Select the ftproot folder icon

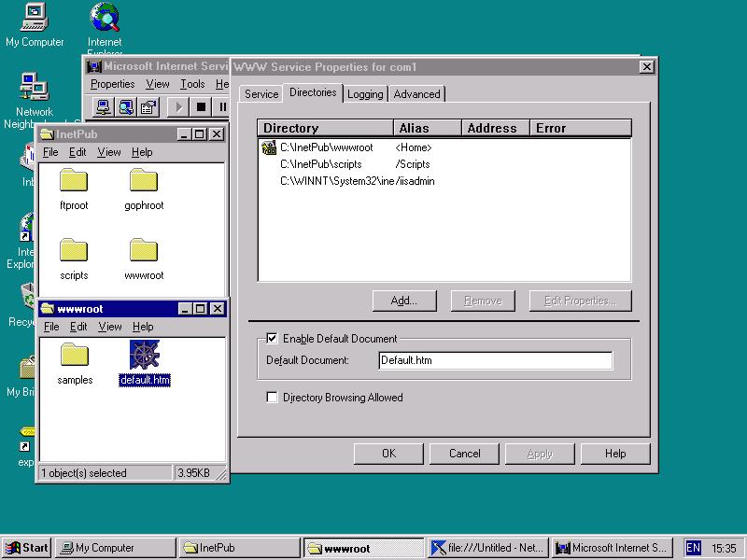click(74, 181)
